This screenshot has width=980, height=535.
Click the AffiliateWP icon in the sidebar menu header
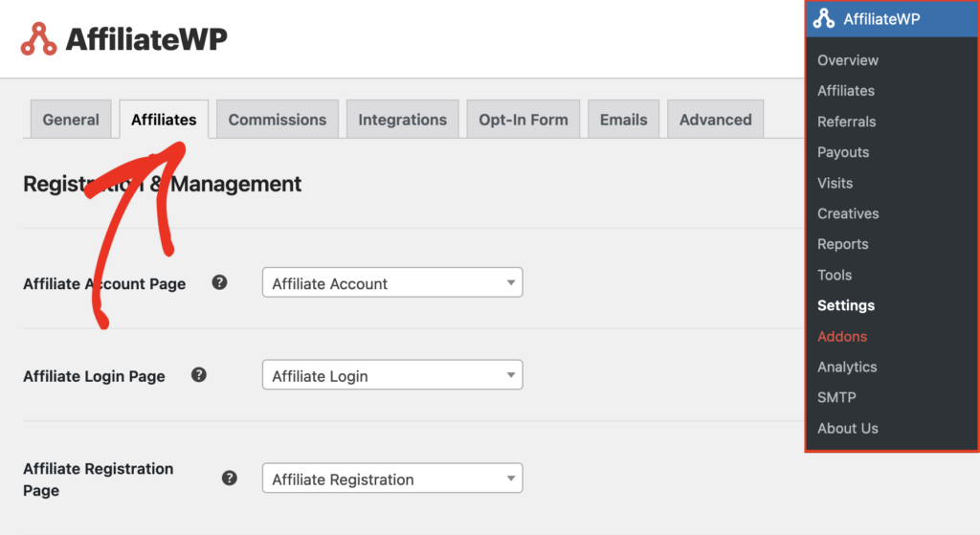click(x=824, y=19)
